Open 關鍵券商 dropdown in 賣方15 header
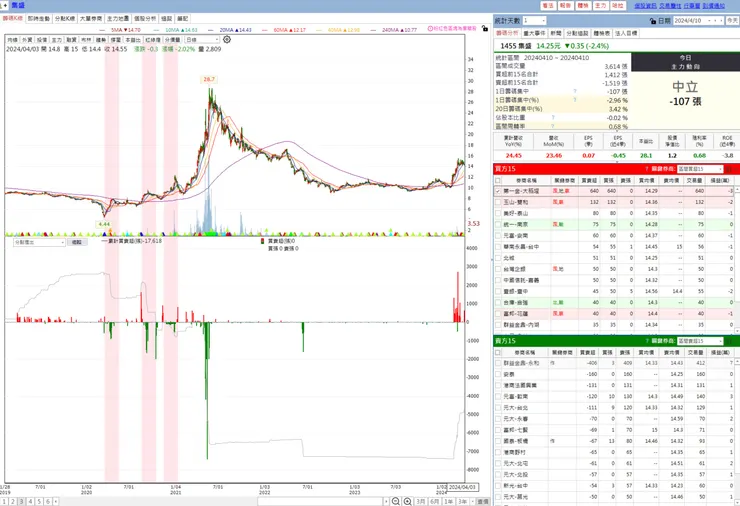 (x=720, y=341)
